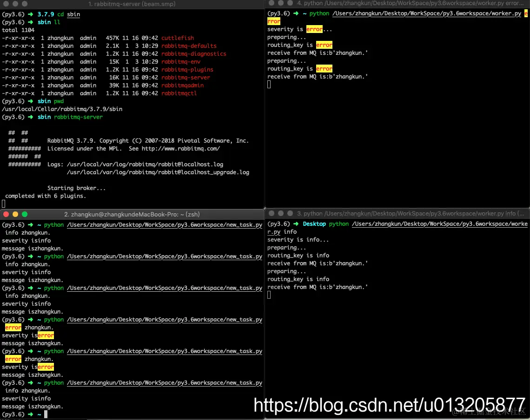Click the cuttlefish file name
The image size is (530, 420).
pos(178,38)
